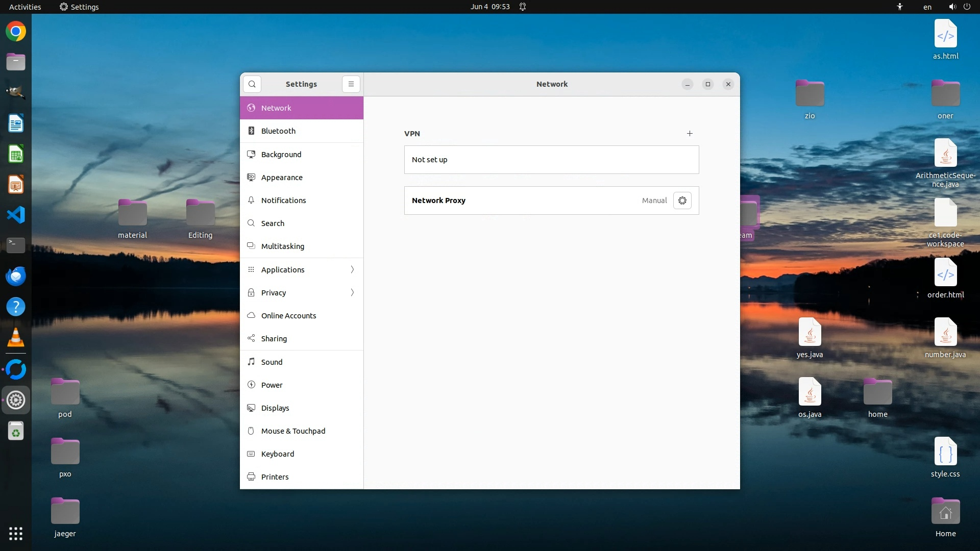The image size is (980, 551).
Task: Click the Activities button
Action: 25,7
